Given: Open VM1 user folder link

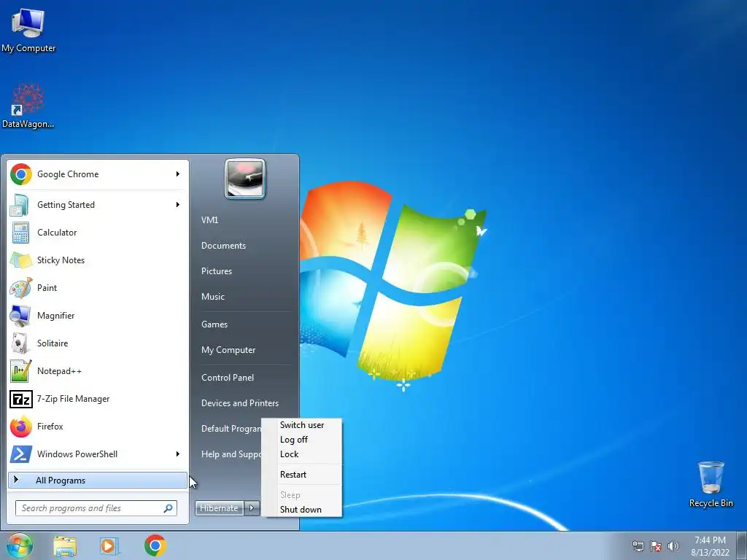Looking at the screenshot, I should tap(209, 220).
